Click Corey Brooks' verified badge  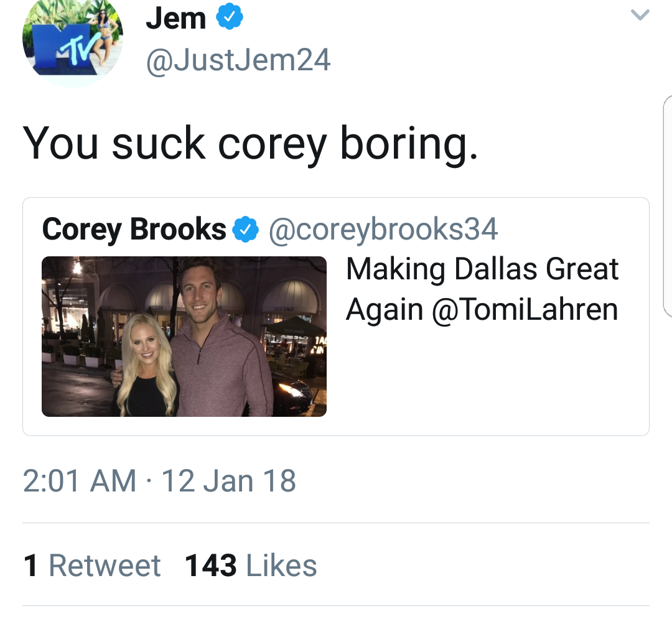coord(246,230)
